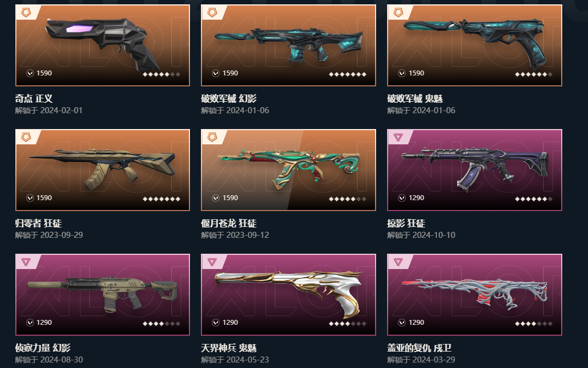Click the tier badge on 破败军械 幻影 card
The height and width of the screenshot is (368, 588).
[212, 13]
